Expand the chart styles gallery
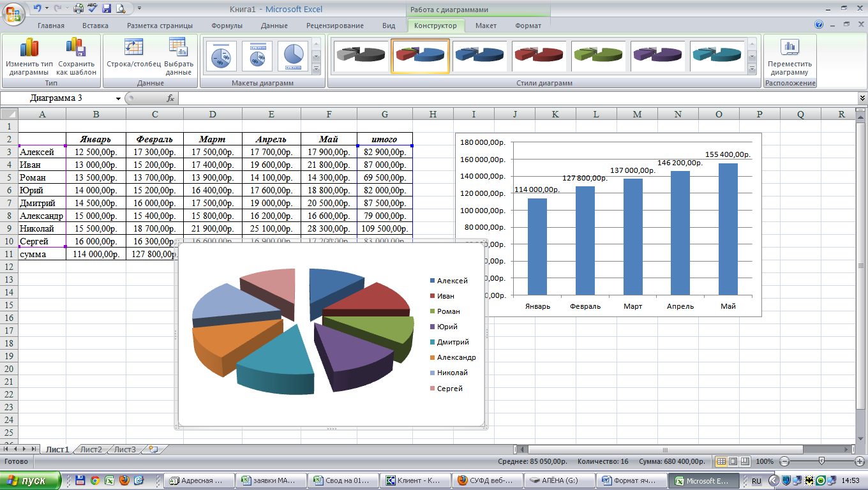Image resolution: width=868 pixels, height=490 pixels. (752, 69)
